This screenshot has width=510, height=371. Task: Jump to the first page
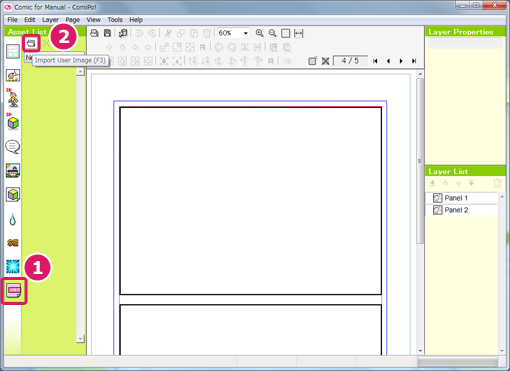375,61
